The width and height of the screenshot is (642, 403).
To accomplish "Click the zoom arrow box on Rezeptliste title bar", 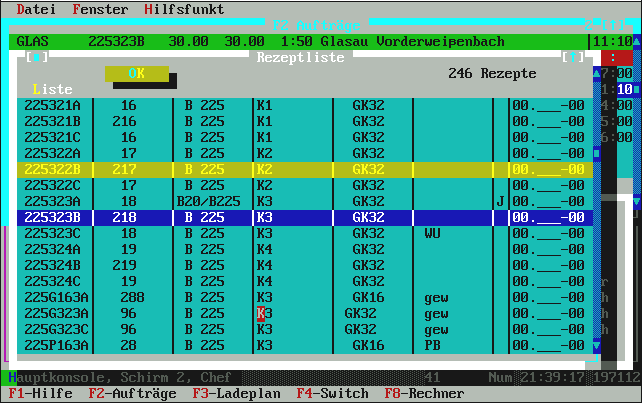I will [x=572, y=58].
